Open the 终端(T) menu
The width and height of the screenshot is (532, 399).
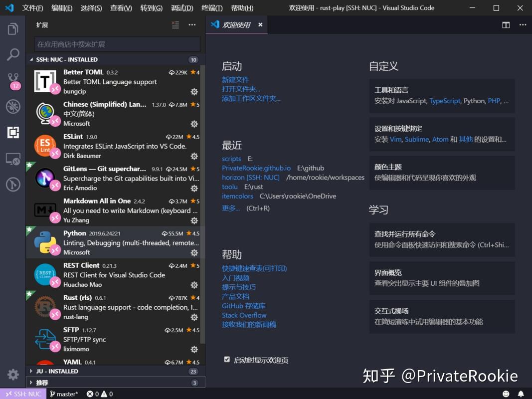[212, 8]
